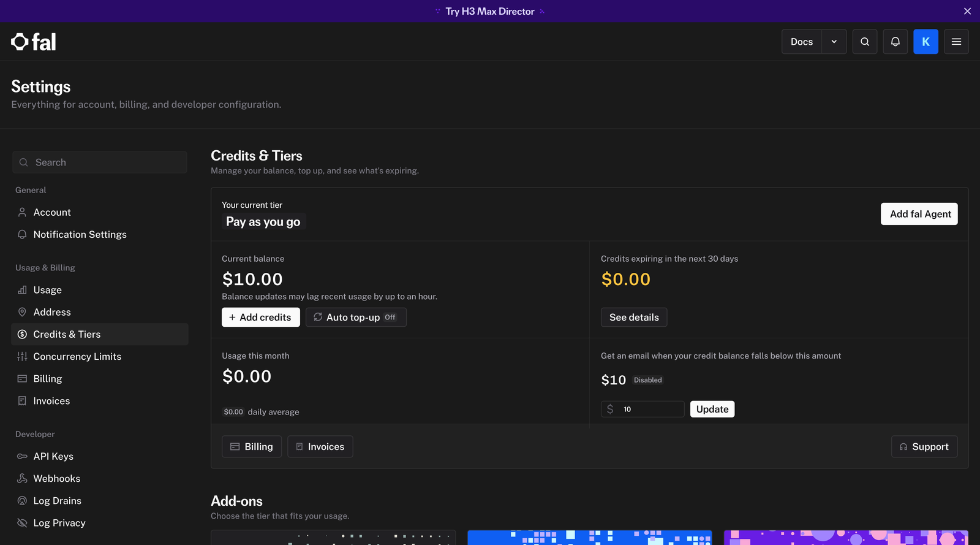Open the fal logo home link
980x545 pixels.
tap(34, 42)
